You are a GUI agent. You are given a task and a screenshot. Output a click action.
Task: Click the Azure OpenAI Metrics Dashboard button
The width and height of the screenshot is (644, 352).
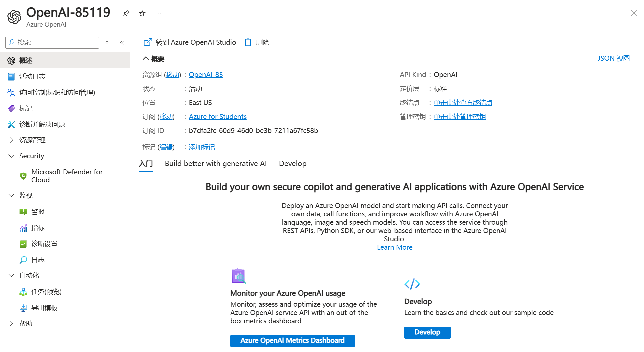tap(292, 341)
